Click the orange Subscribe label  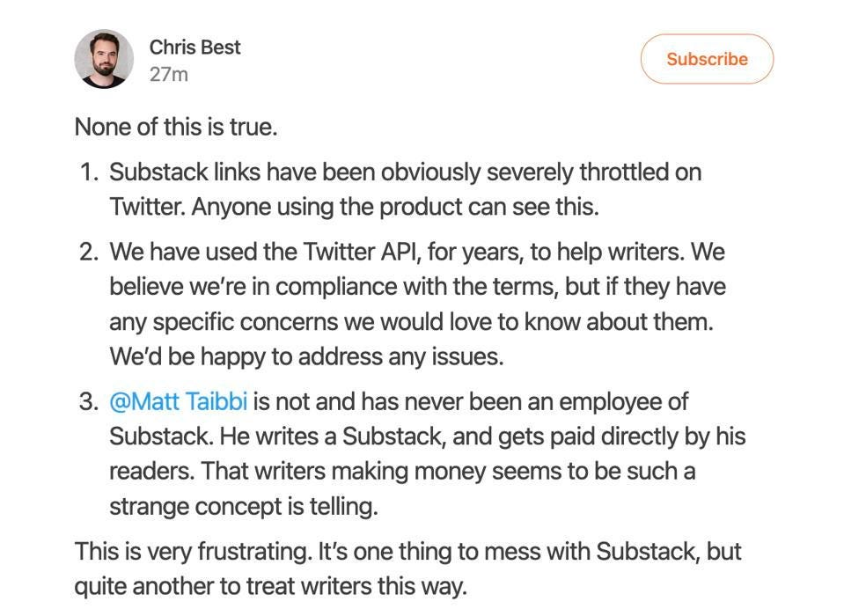[706, 58]
